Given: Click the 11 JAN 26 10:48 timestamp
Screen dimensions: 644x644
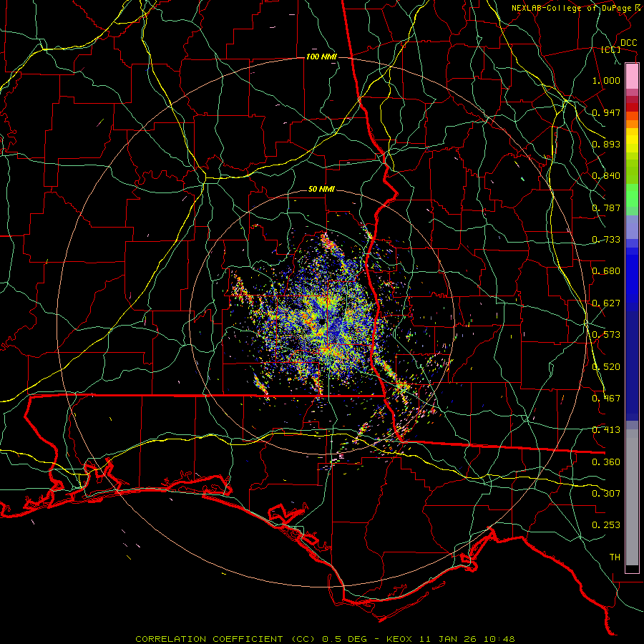Looking at the screenshot, I should pos(468,639).
